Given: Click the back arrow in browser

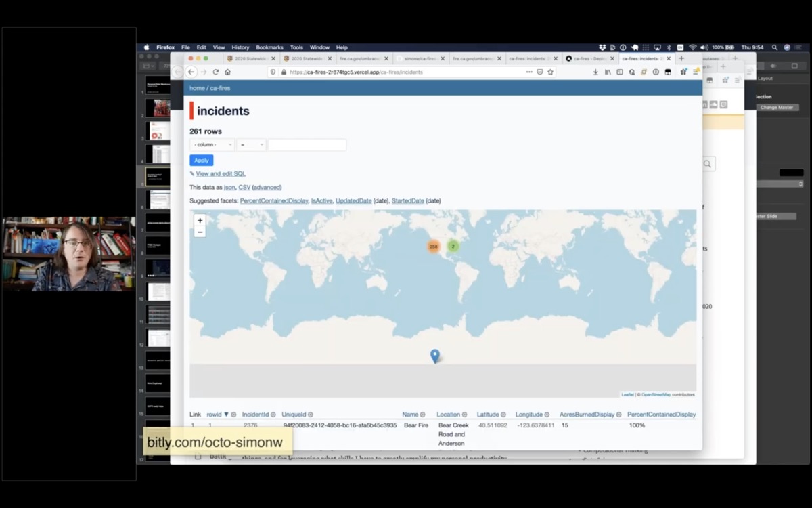Looking at the screenshot, I should 191,72.
